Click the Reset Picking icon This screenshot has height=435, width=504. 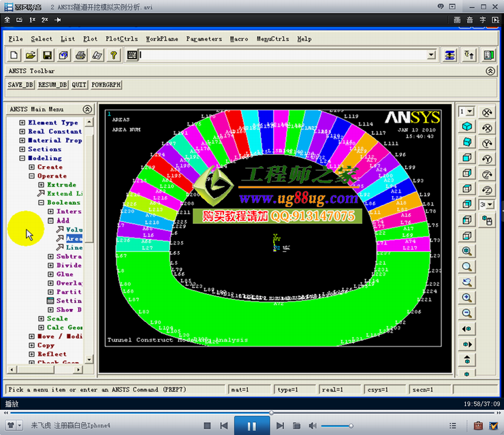pos(469,55)
